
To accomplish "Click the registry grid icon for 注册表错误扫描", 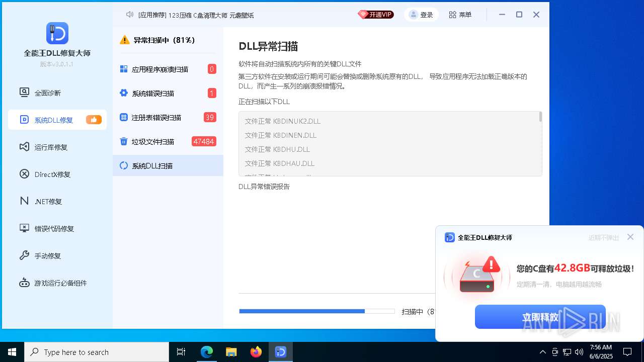I will coord(124,117).
